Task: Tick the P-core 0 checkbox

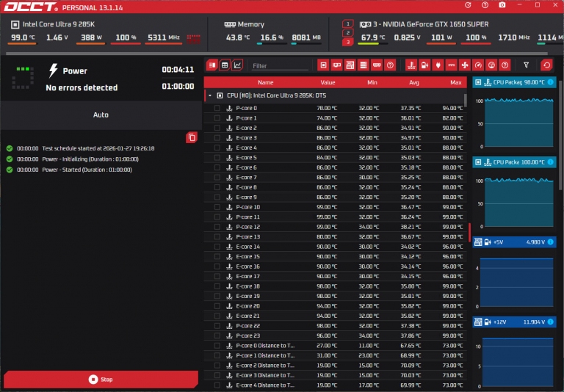Action: (217, 108)
